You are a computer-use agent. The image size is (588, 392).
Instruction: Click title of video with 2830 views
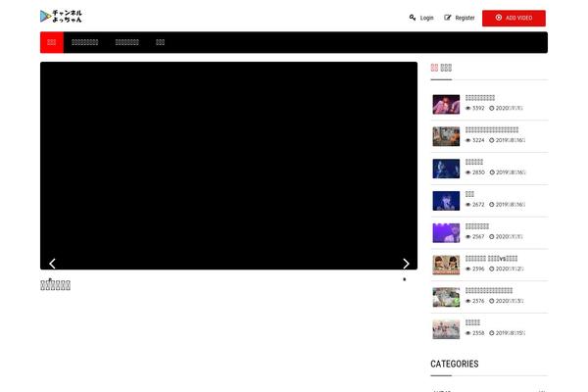(474, 162)
